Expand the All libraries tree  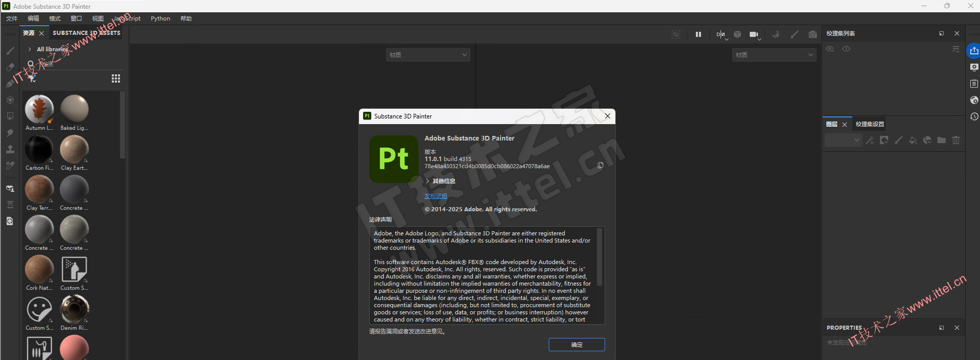[30, 49]
